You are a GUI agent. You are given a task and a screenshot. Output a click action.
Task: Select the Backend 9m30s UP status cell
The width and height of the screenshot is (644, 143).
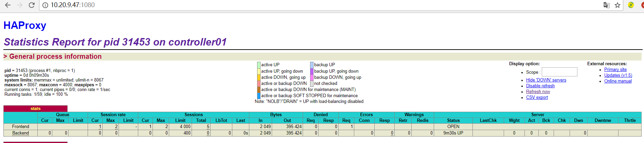click(x=453, y=133)
